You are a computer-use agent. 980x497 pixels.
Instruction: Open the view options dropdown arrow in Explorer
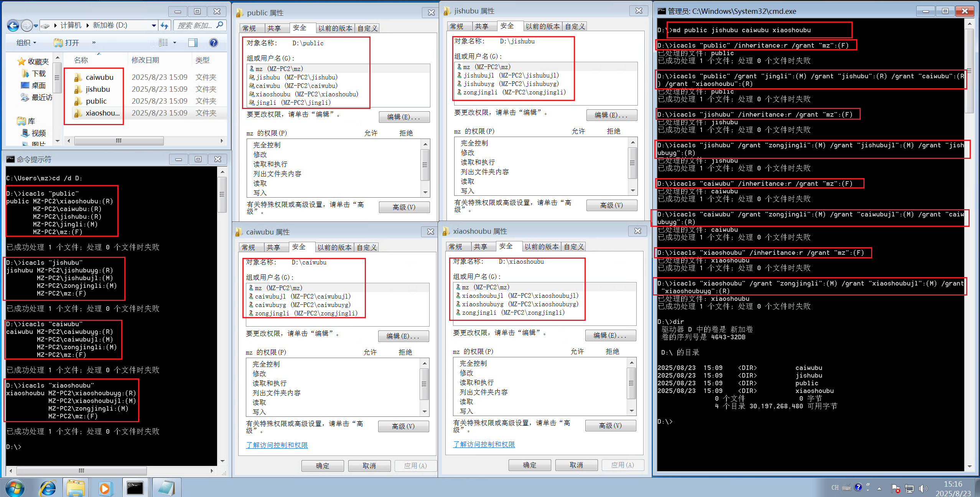175,43
